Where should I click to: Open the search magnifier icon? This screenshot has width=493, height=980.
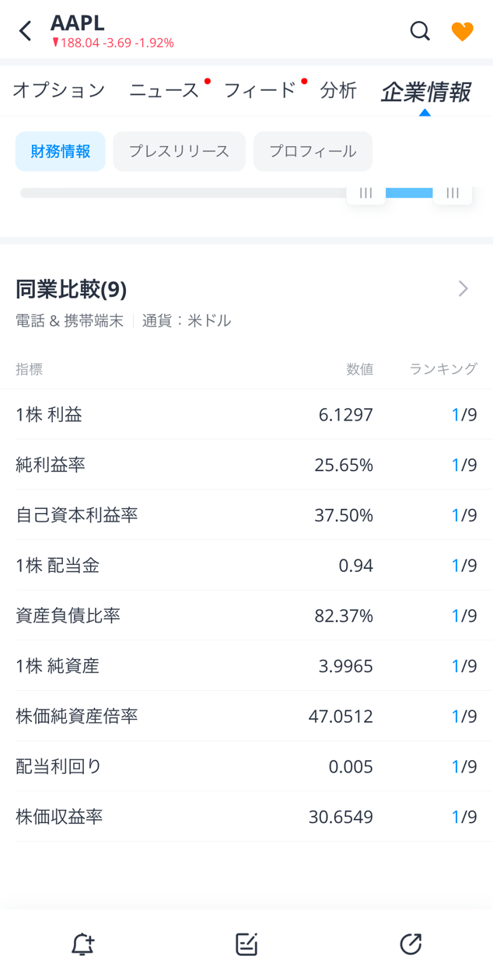click(x=420, y=31)
